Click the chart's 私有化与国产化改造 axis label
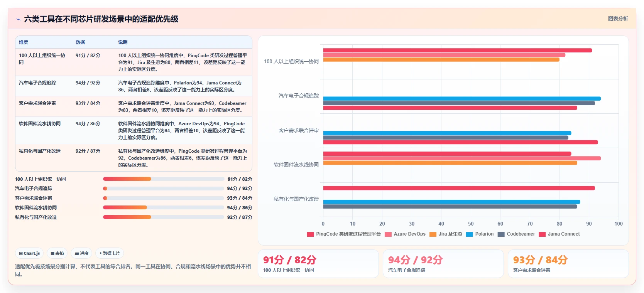The image size is (644, 293). 296,199
